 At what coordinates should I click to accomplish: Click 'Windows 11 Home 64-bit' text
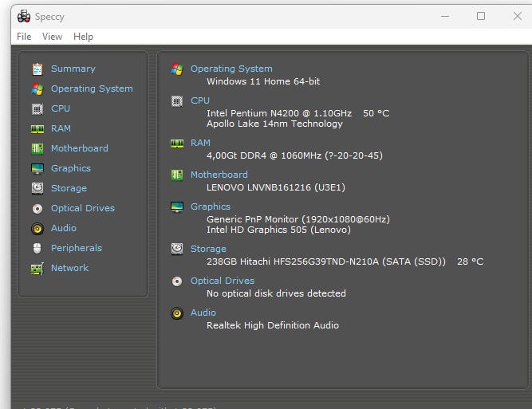click(x=263, y=81)
